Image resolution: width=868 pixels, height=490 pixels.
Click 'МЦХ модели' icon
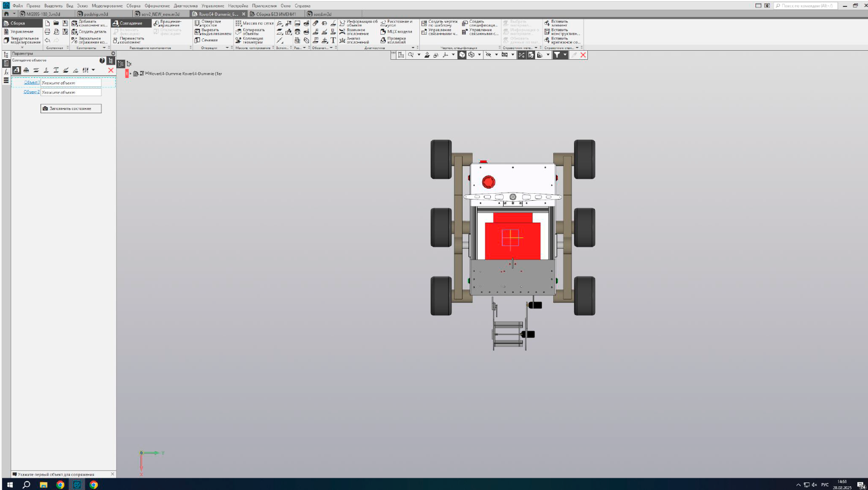[396, 32]
